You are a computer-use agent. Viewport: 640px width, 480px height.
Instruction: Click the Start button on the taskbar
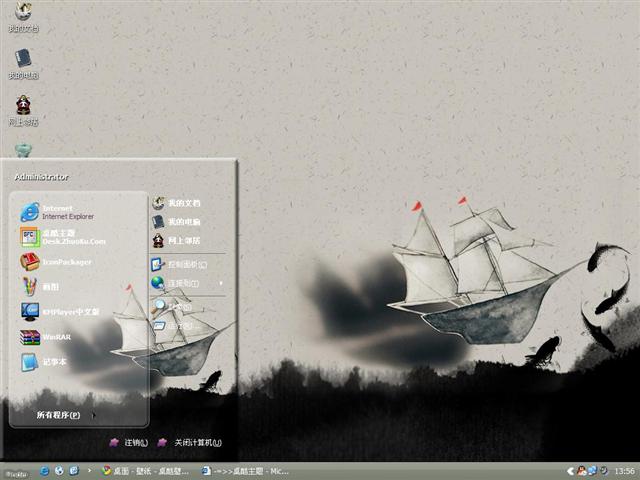point(16,473)
